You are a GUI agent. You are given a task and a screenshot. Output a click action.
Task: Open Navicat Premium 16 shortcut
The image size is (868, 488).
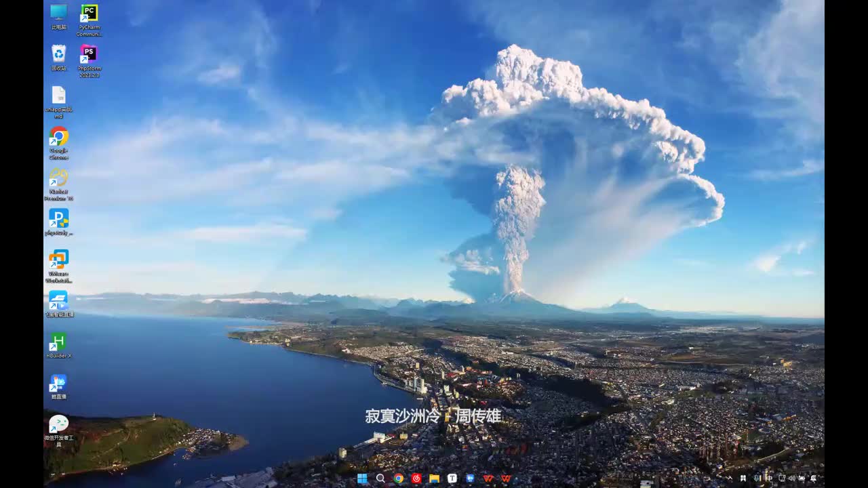tap(59, 184)
